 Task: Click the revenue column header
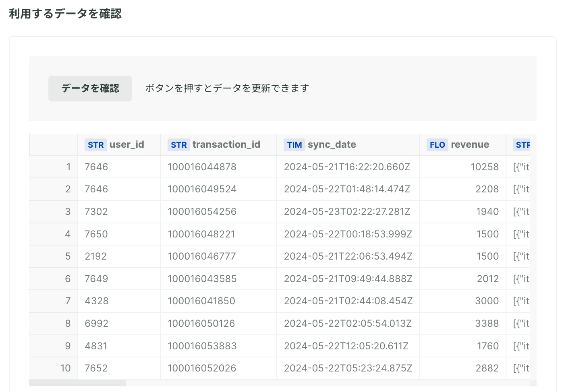click(463, 145)
